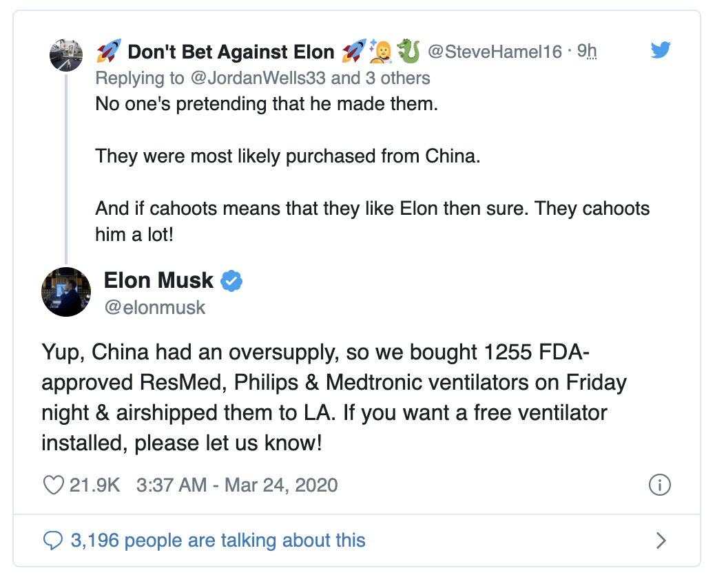The image size is (715, 588).
Task: Open SteveHamel16's profile picture
Action: coord(67,55)
